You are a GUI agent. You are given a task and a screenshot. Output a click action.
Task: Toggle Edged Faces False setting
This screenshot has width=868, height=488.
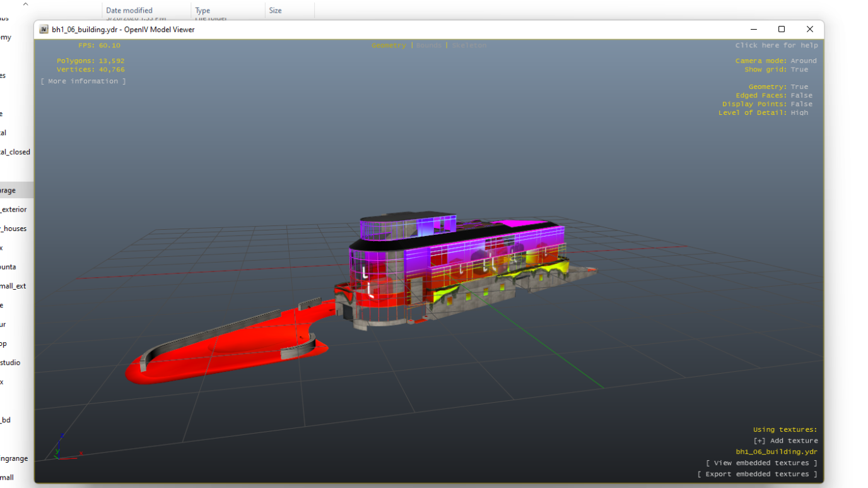coord(774,96)
